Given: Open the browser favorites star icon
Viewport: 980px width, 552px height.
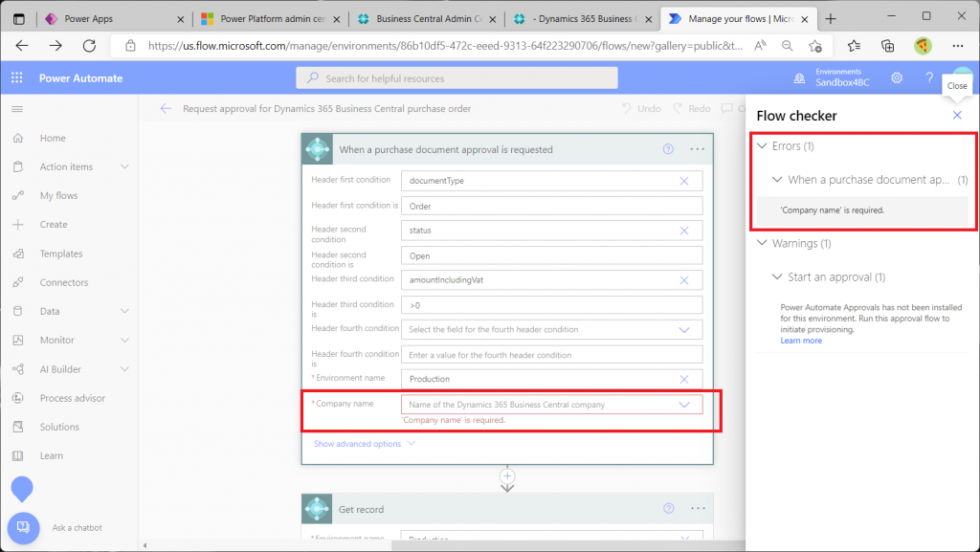Looking at the screenshot, I should [x=815, y=46].
